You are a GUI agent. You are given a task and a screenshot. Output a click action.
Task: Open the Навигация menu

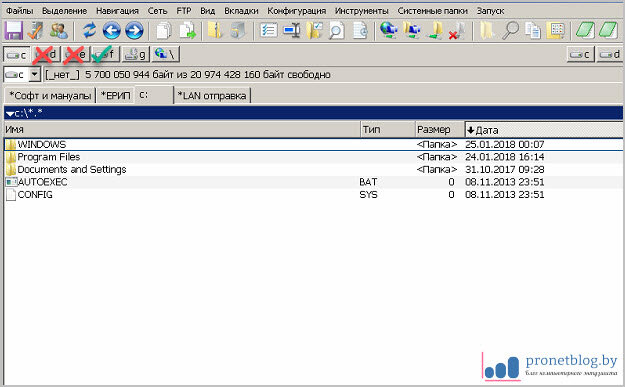[118, 11]
